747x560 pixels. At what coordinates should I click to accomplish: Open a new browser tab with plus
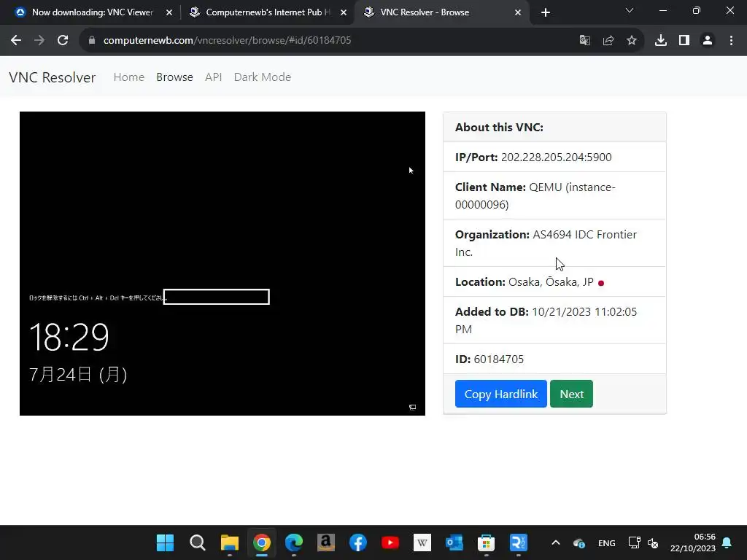546,12
